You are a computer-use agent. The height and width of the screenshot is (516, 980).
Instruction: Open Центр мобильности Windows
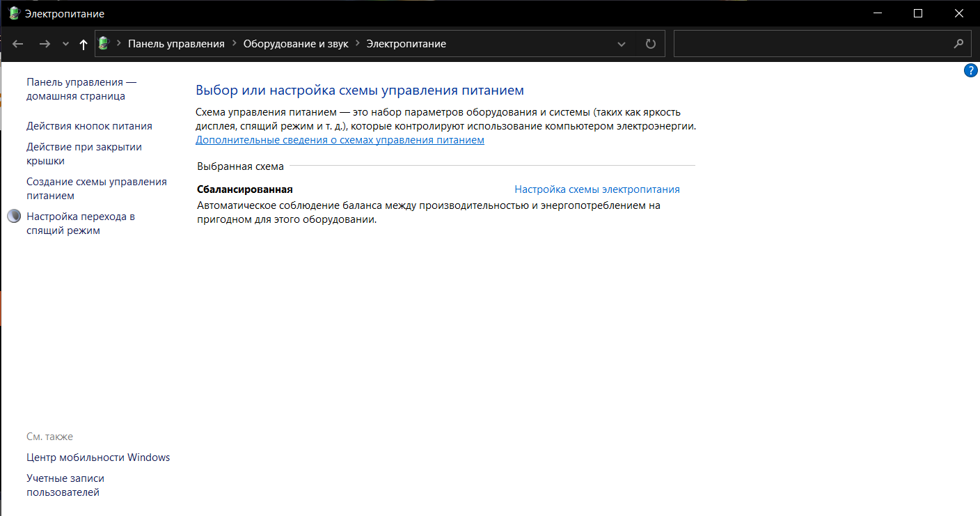98,458
